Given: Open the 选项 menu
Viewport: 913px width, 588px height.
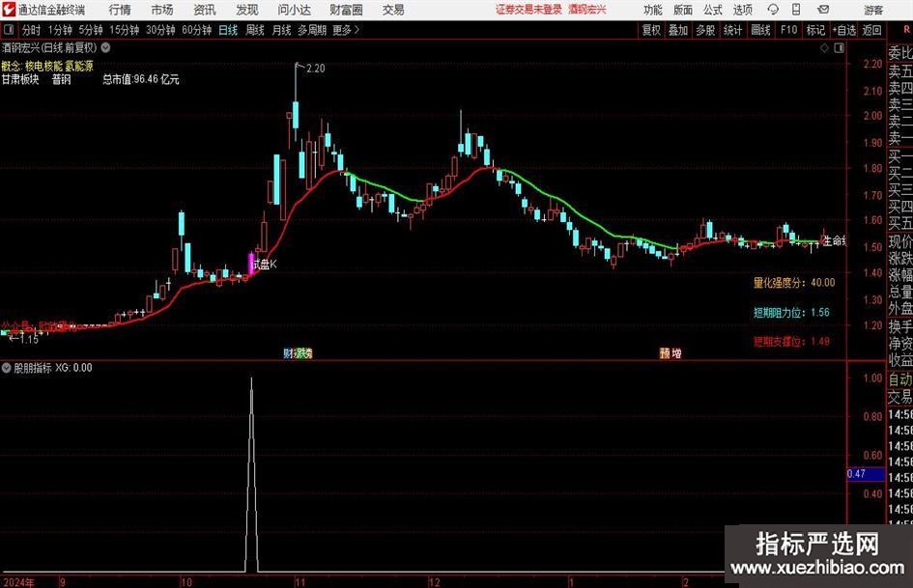Looking at the screenshot, I should (x=742, y=10).
